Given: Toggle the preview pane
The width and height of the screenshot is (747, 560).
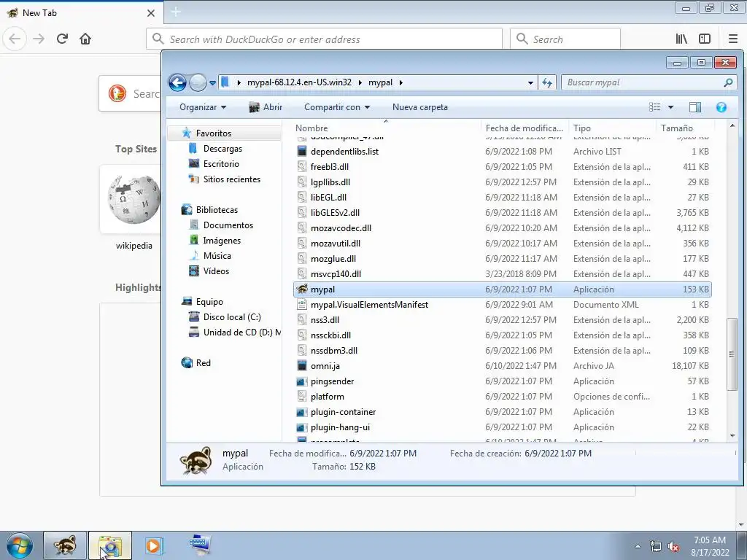Looking at the screenshot, I should coord(695,107).
